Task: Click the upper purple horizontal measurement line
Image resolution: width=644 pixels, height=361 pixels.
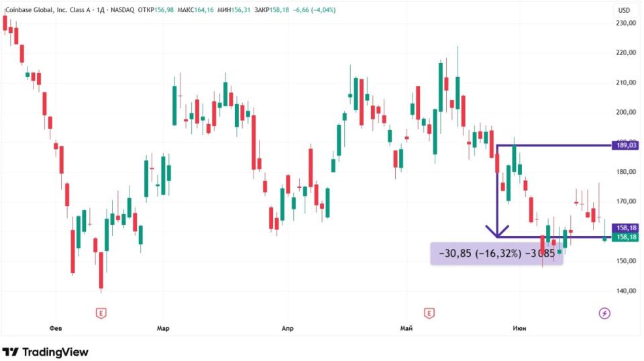Action: click(x=553, y=146)
